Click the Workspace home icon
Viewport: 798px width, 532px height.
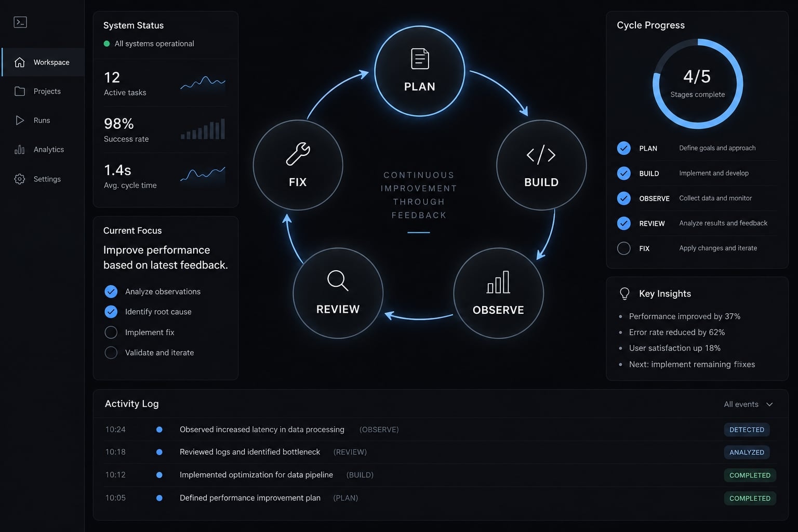coord(20,62)
